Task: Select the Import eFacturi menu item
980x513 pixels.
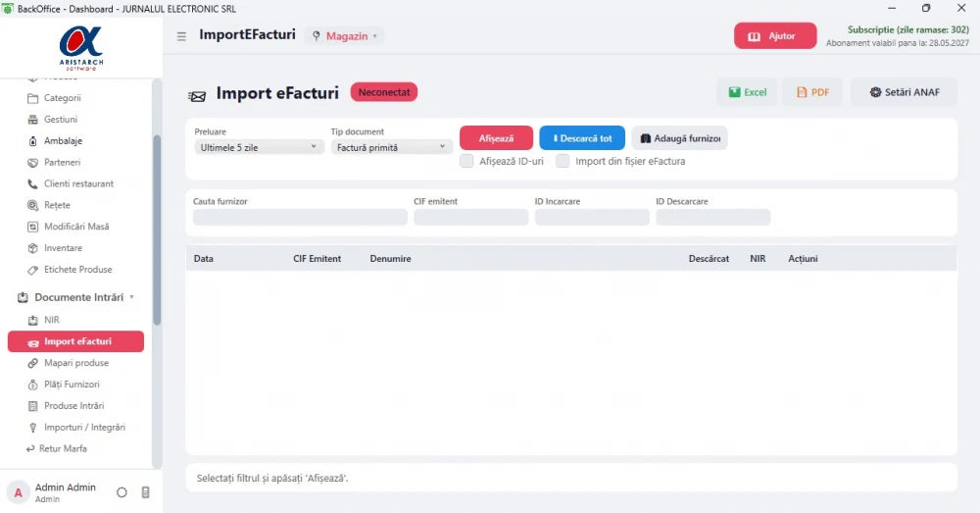Action: click(x=75, y=341)
